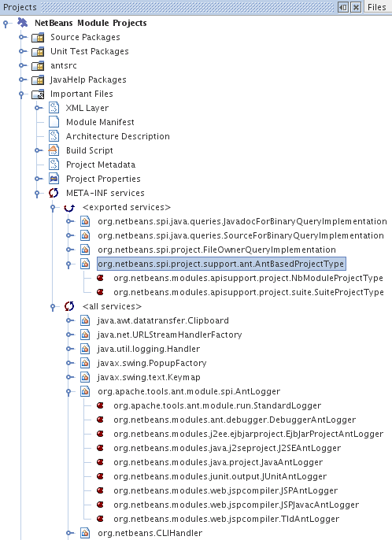
Task: Click the StandardLogger red bean icon
Action: point(100,405)
